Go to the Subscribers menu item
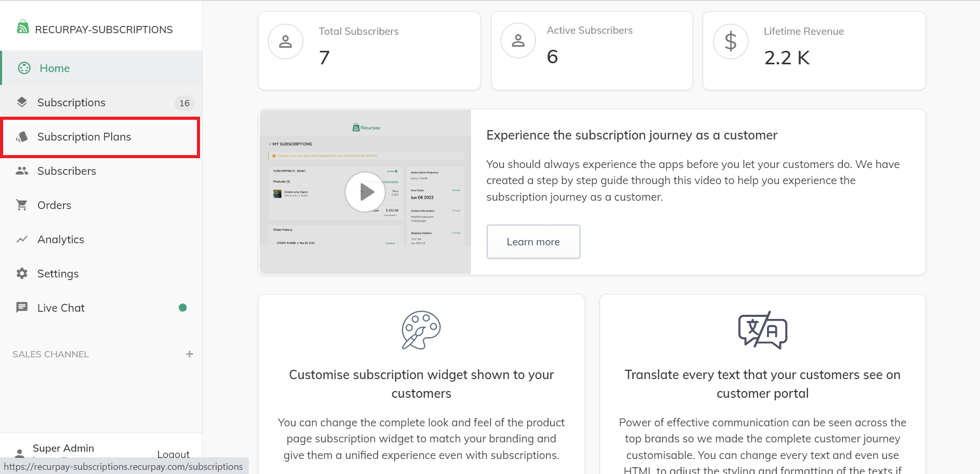This screenshot has width=980, height=474. [66, 171]
